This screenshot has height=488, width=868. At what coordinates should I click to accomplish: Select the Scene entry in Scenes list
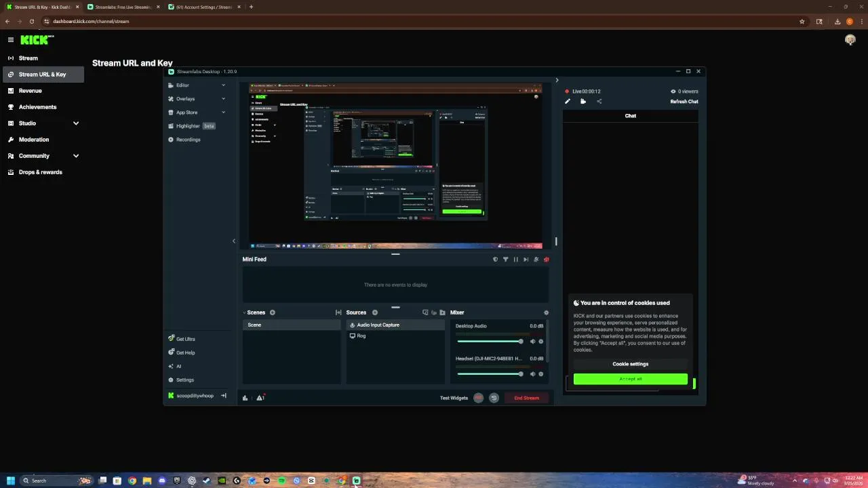(292, 325)
